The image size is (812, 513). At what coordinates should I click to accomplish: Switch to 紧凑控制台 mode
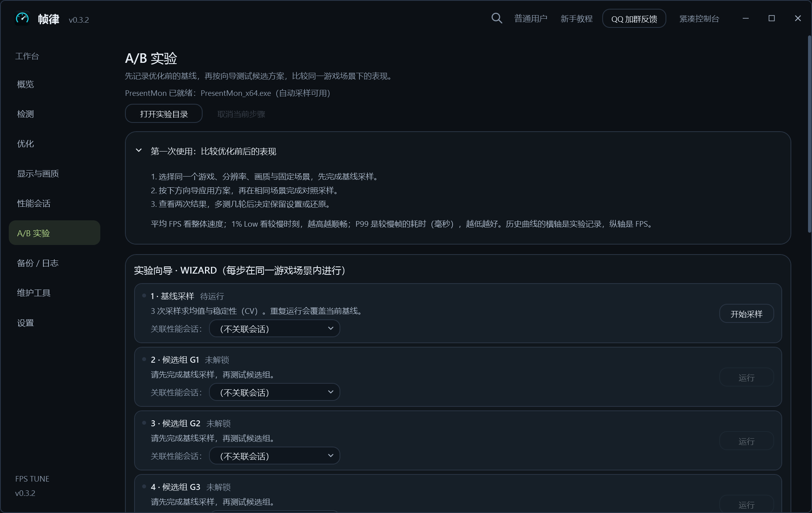699,19
